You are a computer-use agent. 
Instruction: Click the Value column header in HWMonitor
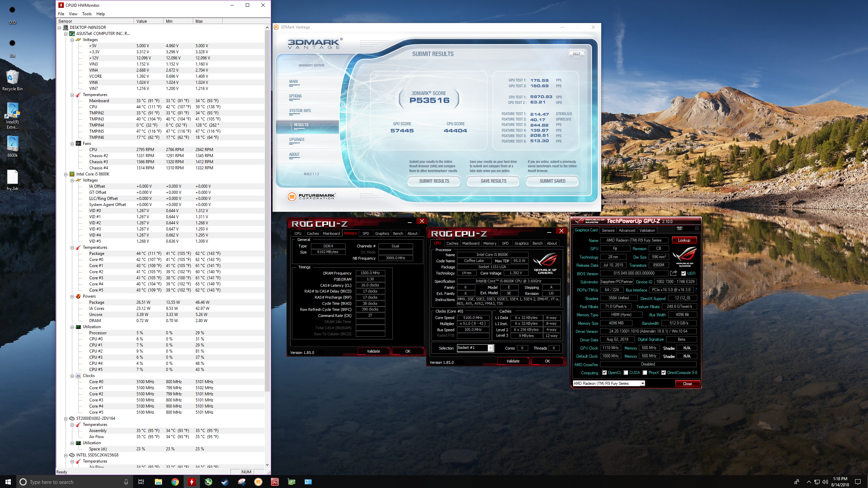[x=149, y=21]
